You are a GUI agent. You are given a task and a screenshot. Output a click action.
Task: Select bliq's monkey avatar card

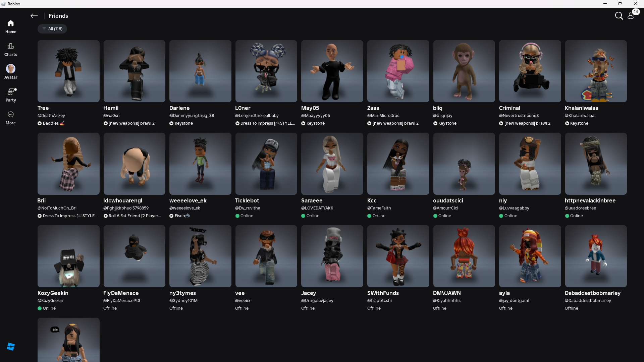pyautogui.click(x=464, y=71)
